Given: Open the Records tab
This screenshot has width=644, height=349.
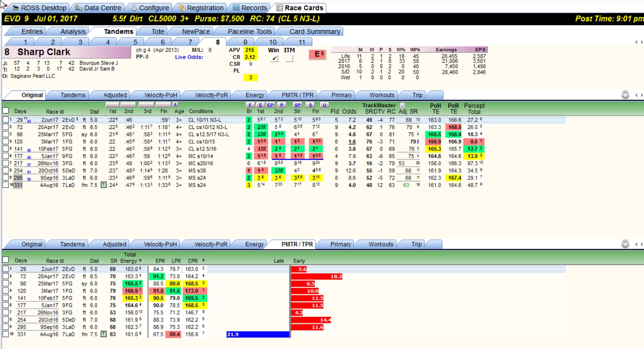Looking at the screenshot, I should [250, 8].
